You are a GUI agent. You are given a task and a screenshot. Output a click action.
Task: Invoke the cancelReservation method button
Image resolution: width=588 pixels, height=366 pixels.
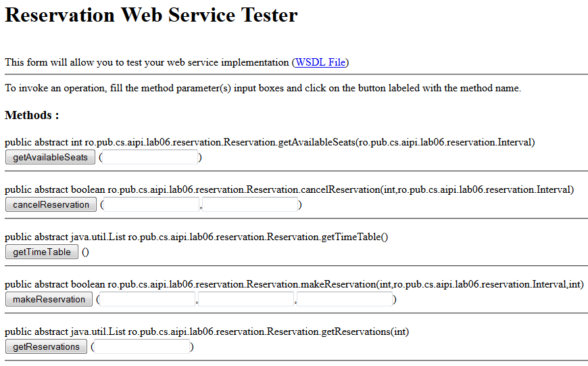pyautogui.click(x=51, y=204)
